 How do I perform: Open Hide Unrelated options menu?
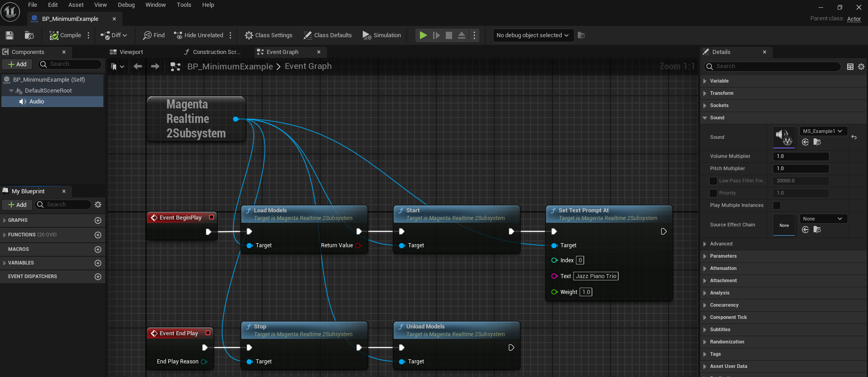pos(230,35)
